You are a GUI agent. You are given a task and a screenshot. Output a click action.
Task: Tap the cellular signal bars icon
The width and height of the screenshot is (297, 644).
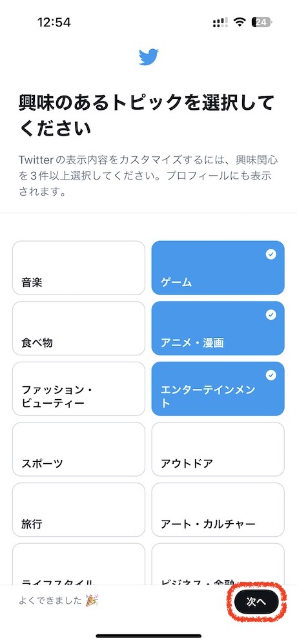[x=220, y=23]
